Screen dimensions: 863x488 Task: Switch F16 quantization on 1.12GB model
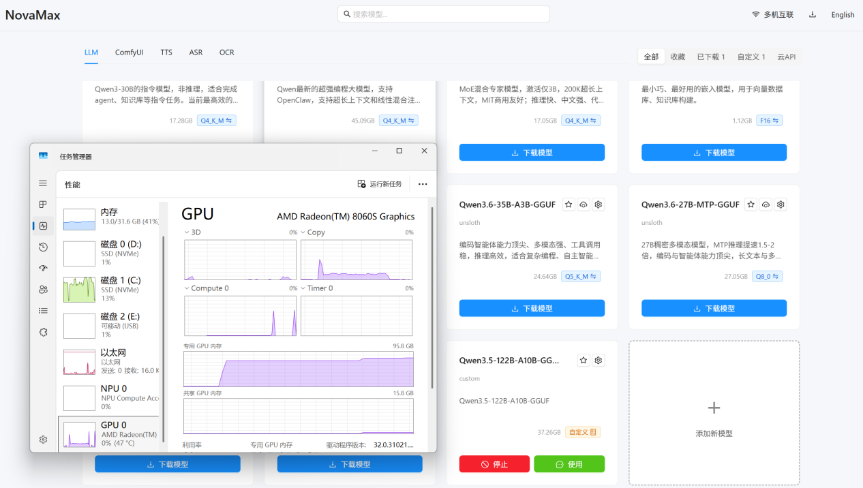coord(769,120)
